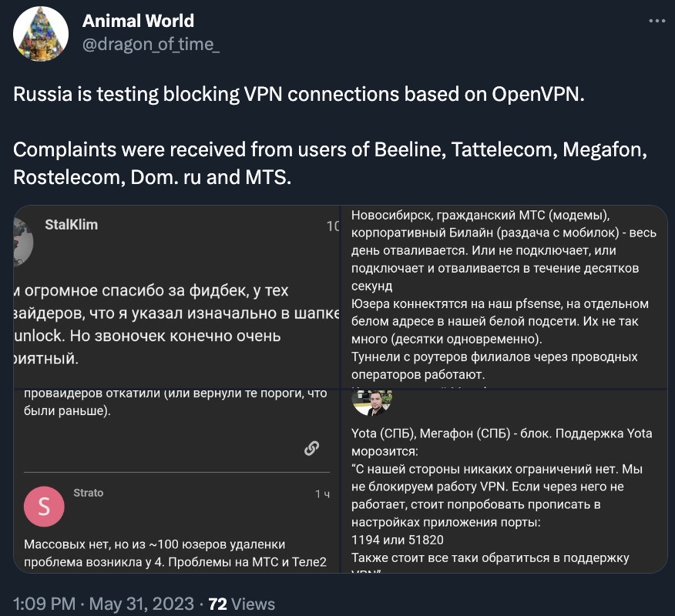Open the top-left StalKlim comment image

(177, 296)
